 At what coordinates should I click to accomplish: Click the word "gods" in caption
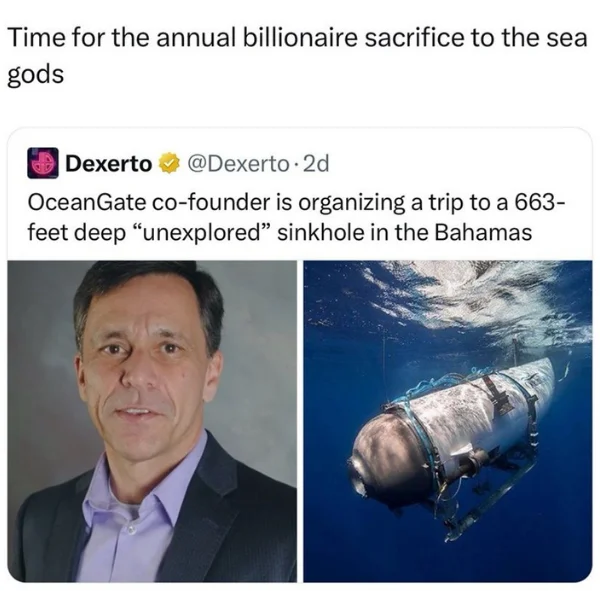point(36,75)
